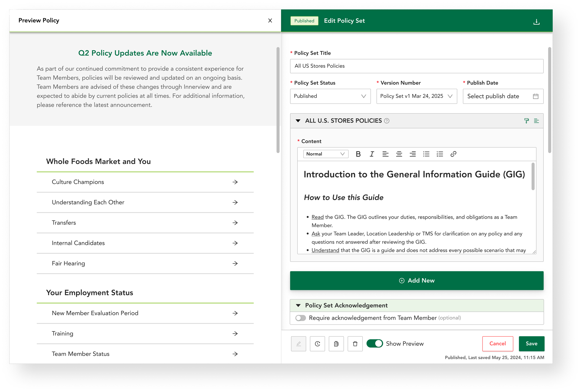Click the outline lines icon in section header
The image size is (581, 392).
(536, 121)
